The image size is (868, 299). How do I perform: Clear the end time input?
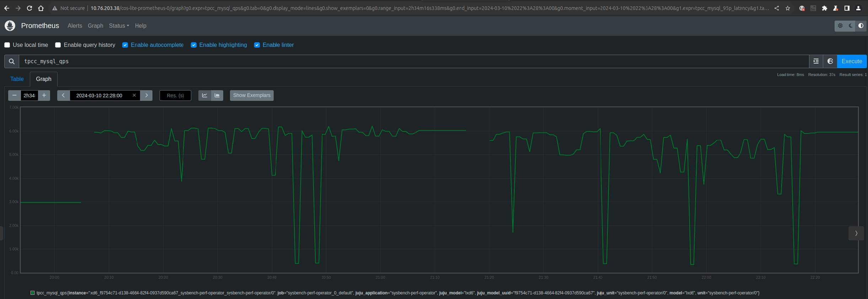134,95
